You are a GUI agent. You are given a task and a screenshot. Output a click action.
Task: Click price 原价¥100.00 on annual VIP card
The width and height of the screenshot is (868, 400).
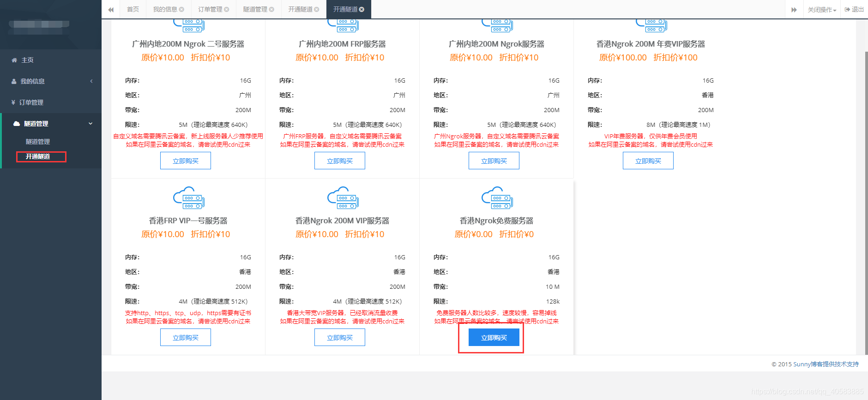tap(623, 58)
